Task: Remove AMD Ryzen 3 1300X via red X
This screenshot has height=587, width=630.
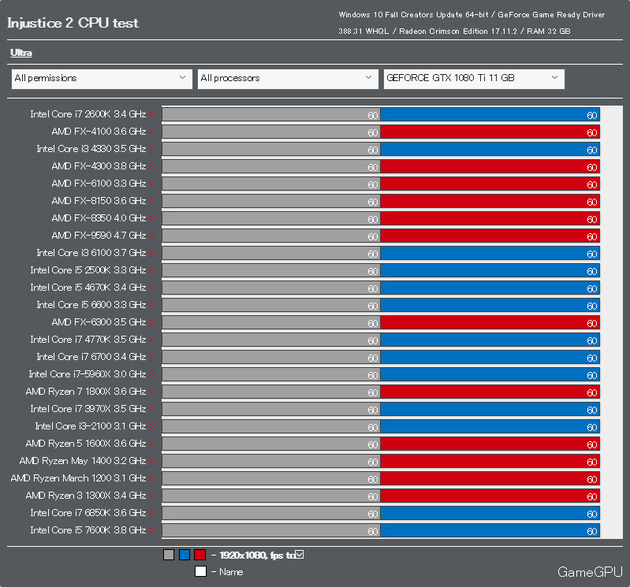Action: pyautogui.click(x=152, y=496)
